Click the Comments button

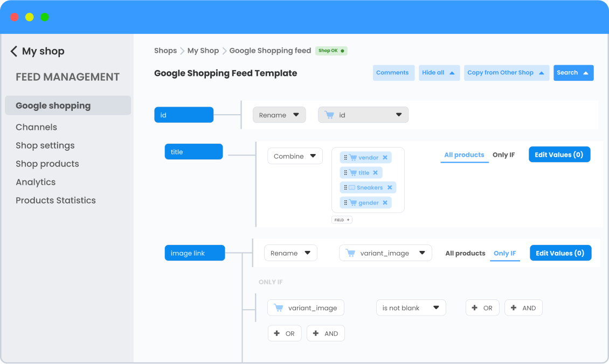[x=392, y=73]
